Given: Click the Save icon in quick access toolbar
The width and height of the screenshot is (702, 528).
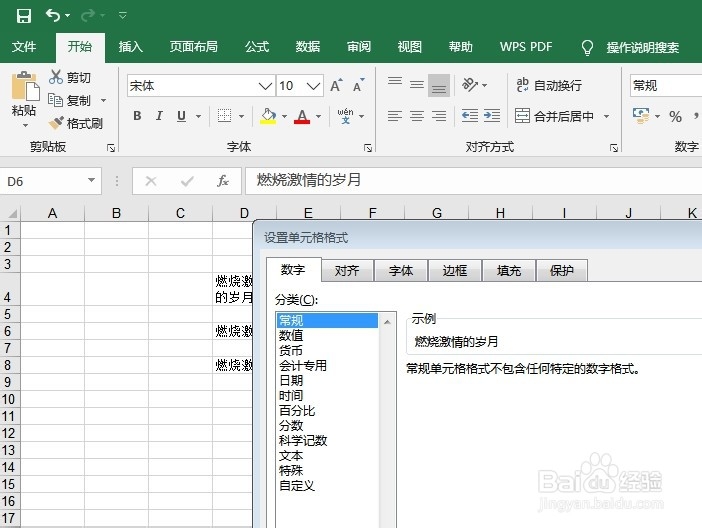Looking at the screenshot, I should (x=24, y=16).
